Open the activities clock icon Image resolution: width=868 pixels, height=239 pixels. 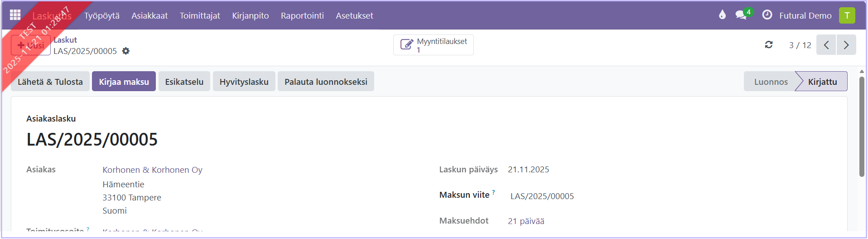767,15
